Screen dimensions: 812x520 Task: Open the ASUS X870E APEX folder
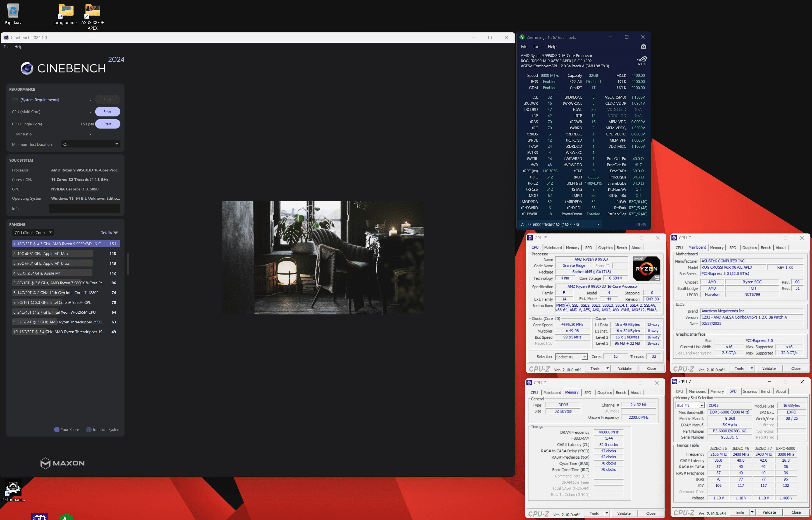92,11
